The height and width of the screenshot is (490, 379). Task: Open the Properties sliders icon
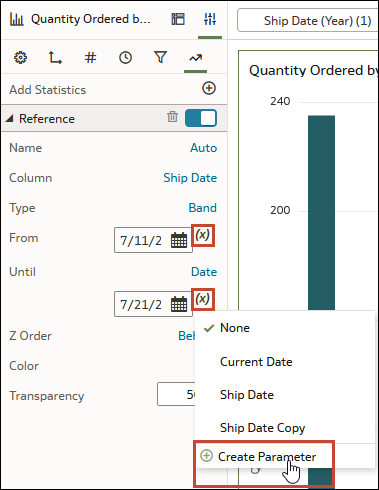(x=210, y=19)
